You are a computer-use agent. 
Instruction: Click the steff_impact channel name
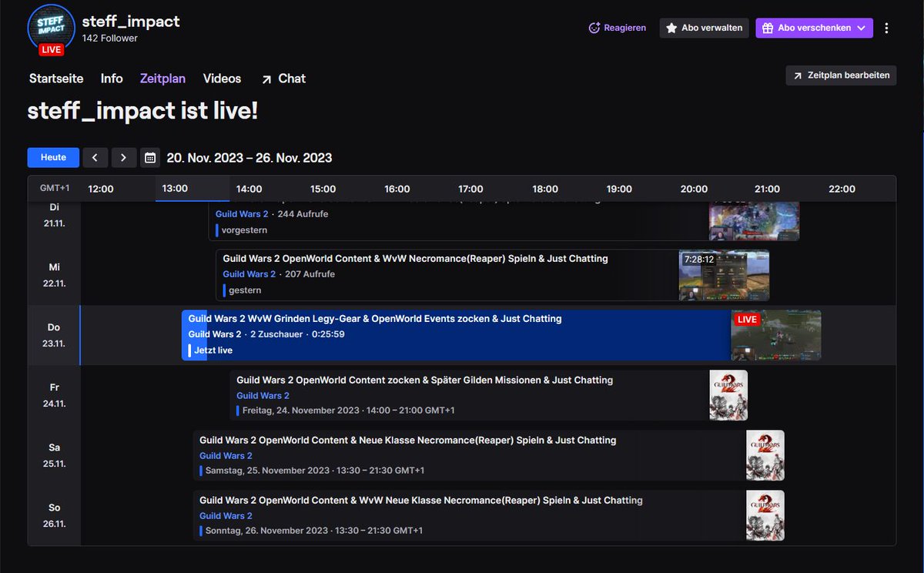click(x=131, y=21)
